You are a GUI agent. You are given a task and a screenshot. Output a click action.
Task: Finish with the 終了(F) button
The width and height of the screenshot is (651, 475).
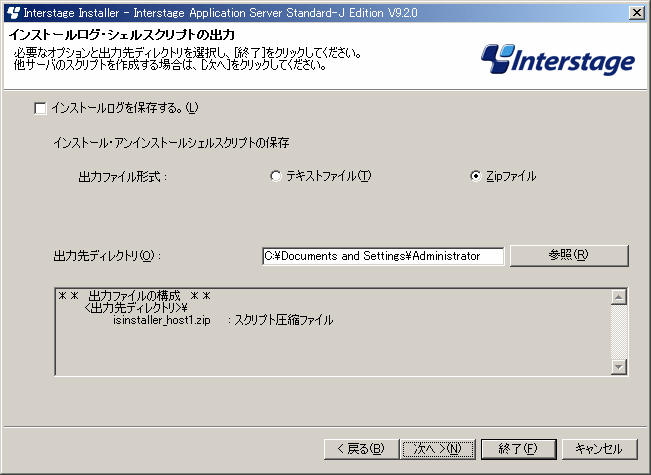click(x=518, y=449)
